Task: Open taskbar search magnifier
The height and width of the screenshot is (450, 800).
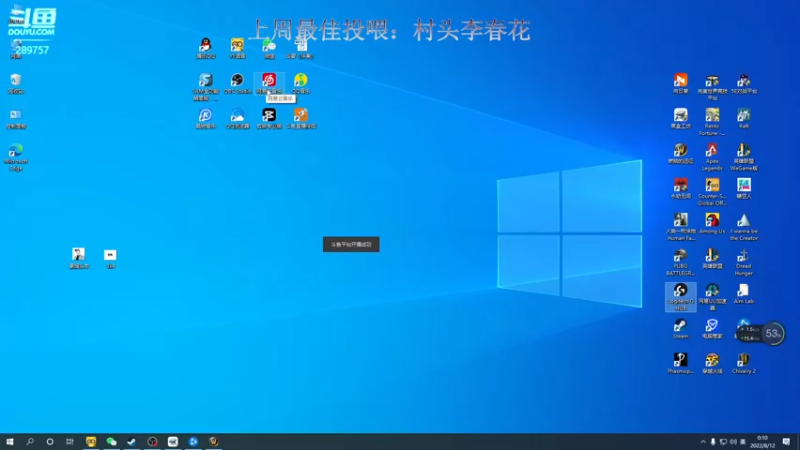Action: click(30, 441)
